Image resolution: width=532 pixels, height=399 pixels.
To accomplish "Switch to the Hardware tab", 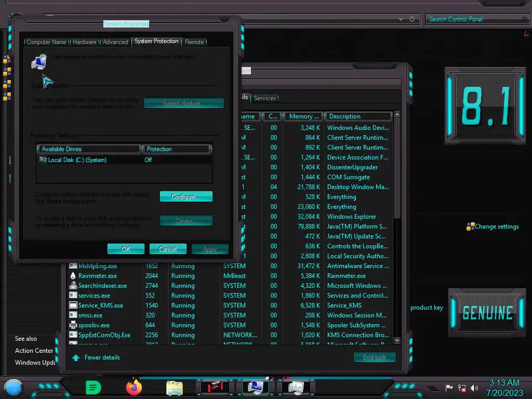I will click(85, 42).
